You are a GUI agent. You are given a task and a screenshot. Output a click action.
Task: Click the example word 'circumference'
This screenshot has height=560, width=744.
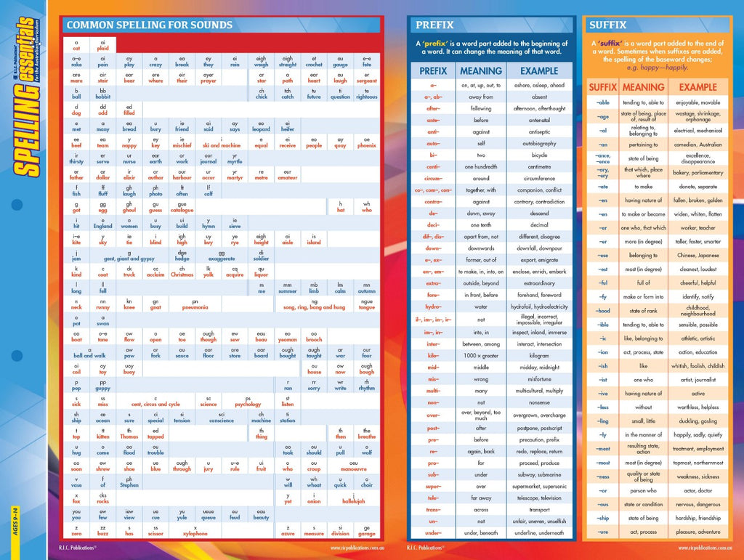click(x=539, y=178)
